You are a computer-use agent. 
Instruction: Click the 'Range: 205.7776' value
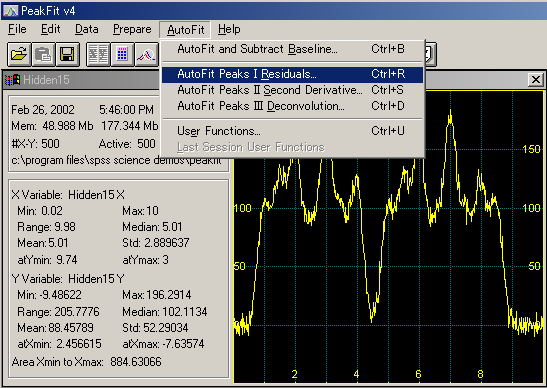coord(58,312)
